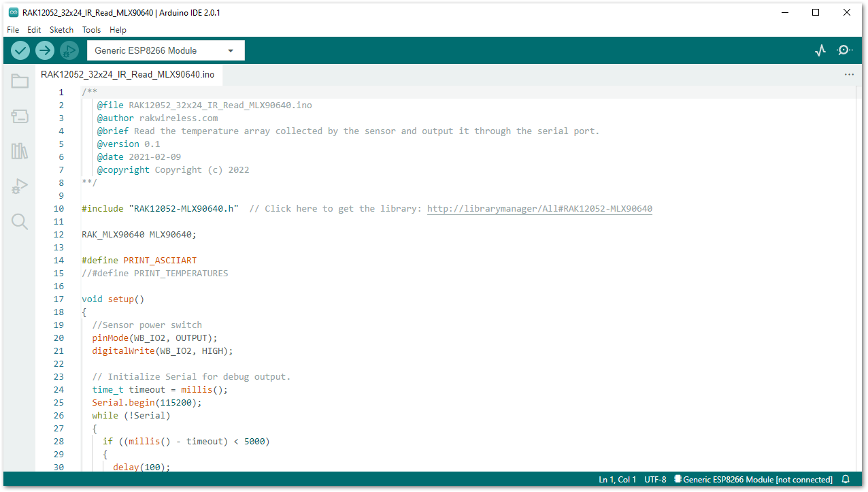Screen dimensions: 868x492
Task: Follow the librarymanager RAK12052-MLX90640 link
Action: 539,209
